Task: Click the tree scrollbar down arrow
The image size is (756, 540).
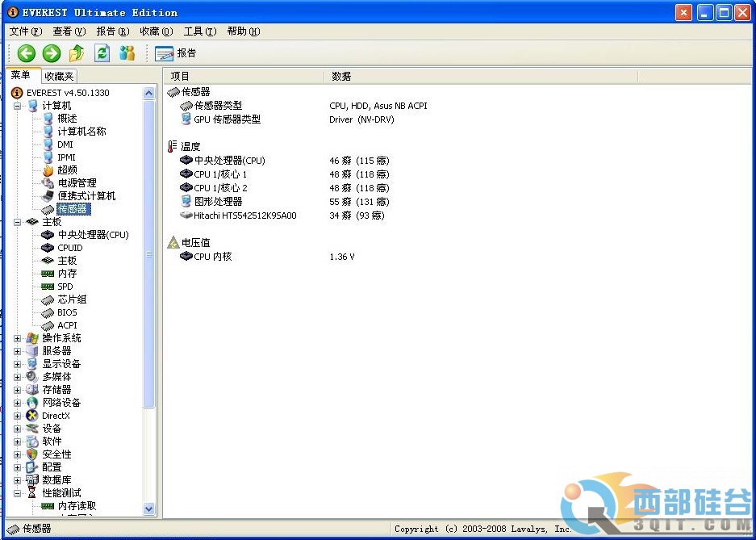Action: (149, 509)
